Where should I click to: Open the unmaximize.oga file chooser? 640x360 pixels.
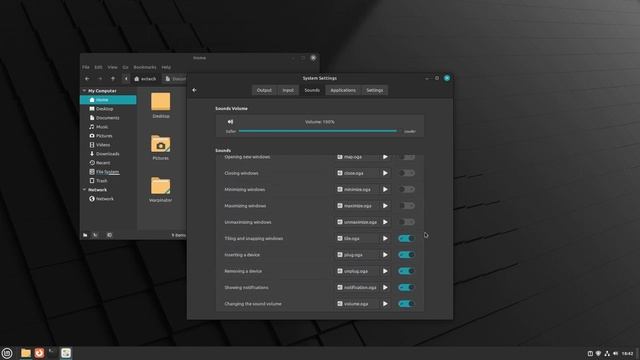click(357, 222)
